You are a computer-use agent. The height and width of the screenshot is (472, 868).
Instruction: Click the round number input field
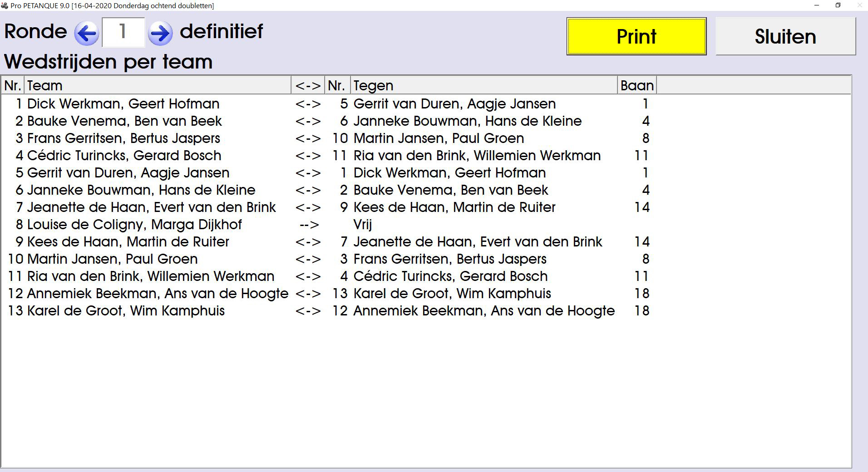pyautogui.click(x=123, y=32)
